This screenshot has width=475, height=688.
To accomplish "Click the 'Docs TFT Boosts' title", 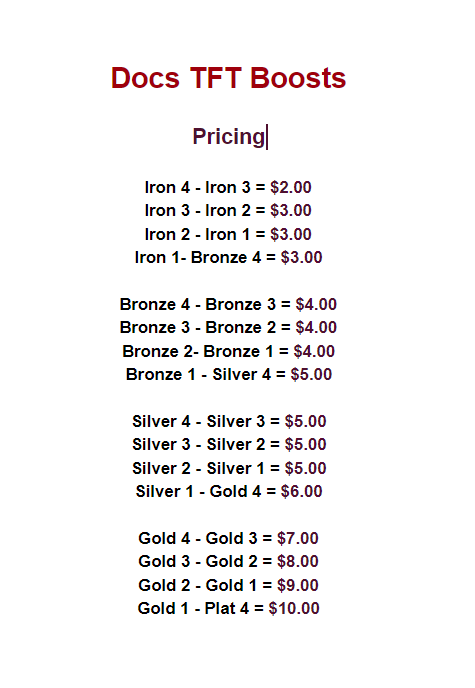I will point(228,78).
